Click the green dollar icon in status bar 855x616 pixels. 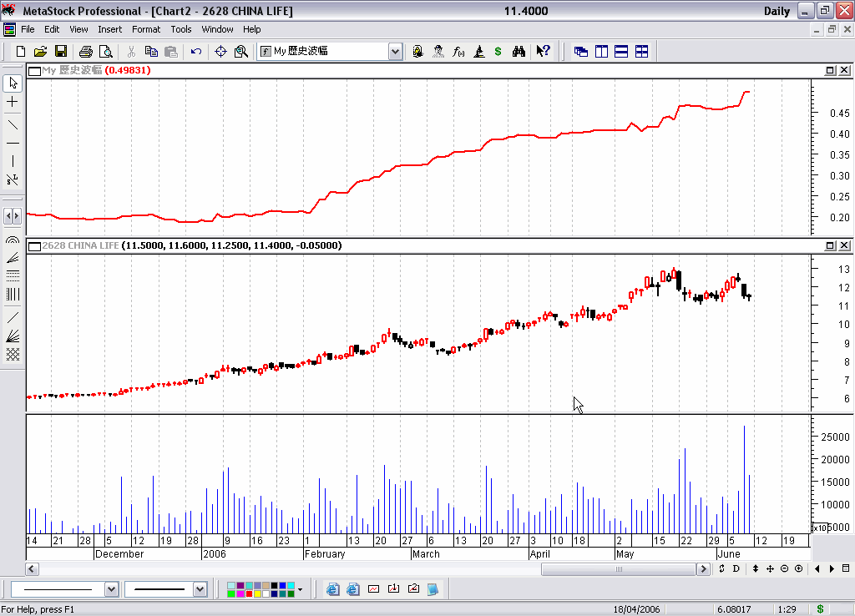(820, 609)
